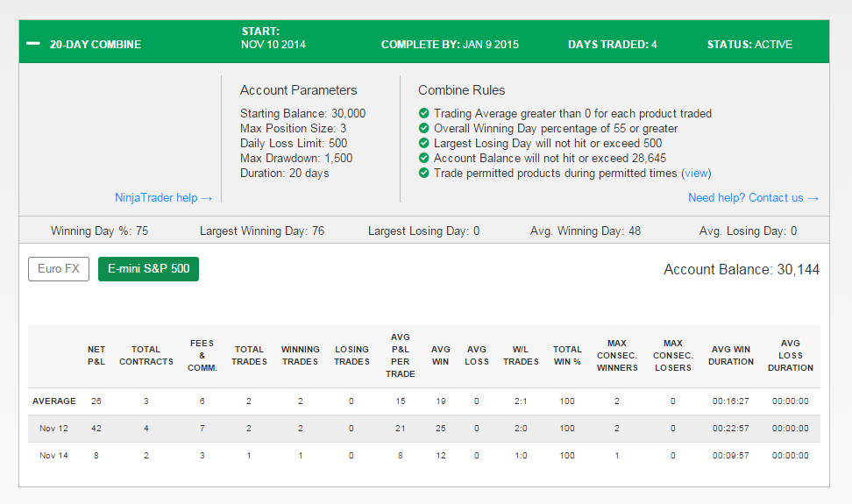Click the 'Winning Day %: 75' stat

click(99, 231)
